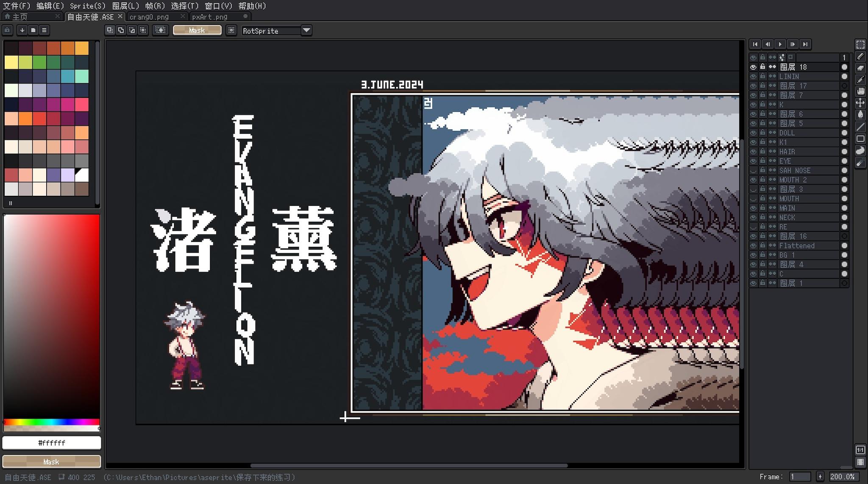Select the Hand tool

(x=860, y=91)
